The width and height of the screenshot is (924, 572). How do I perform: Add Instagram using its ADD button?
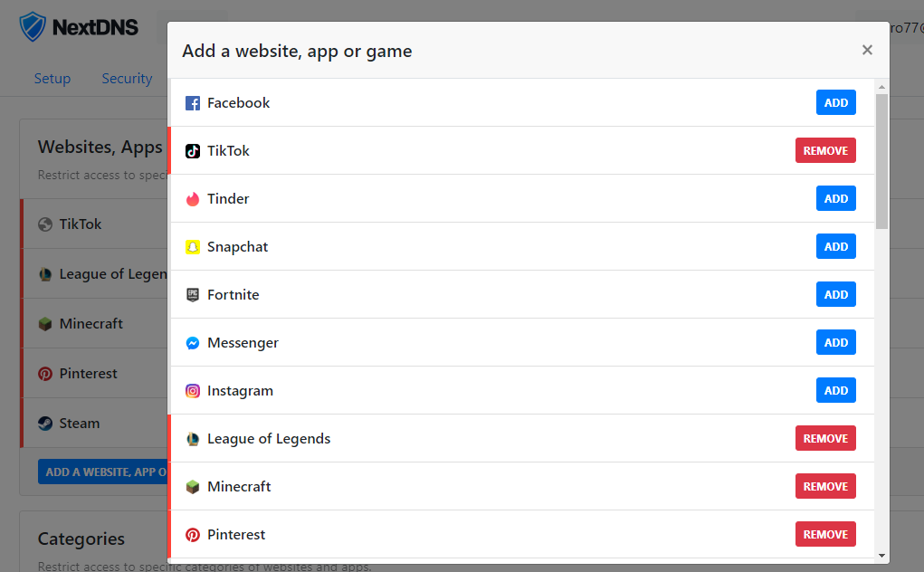pyautogui.click(x=835, y=390)
